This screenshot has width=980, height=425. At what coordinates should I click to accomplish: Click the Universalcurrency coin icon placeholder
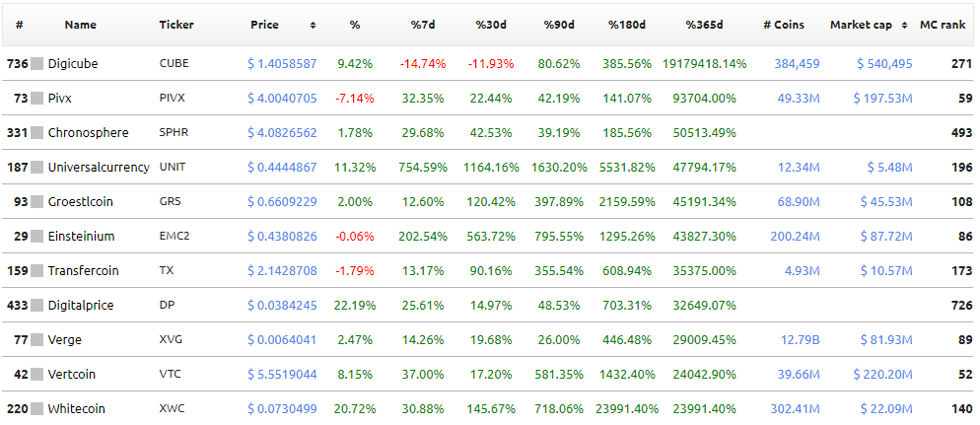[x=36, y=168]
